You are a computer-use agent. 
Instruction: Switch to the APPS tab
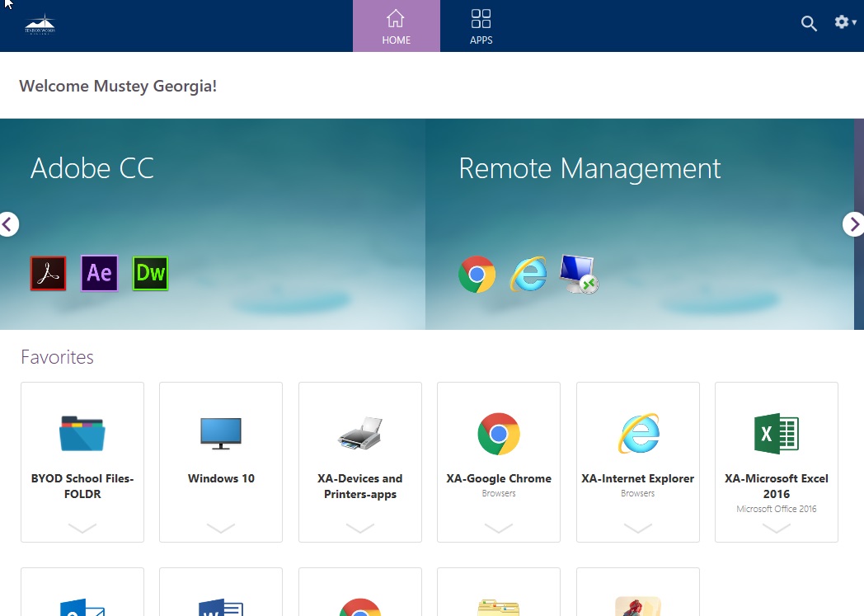481,26
